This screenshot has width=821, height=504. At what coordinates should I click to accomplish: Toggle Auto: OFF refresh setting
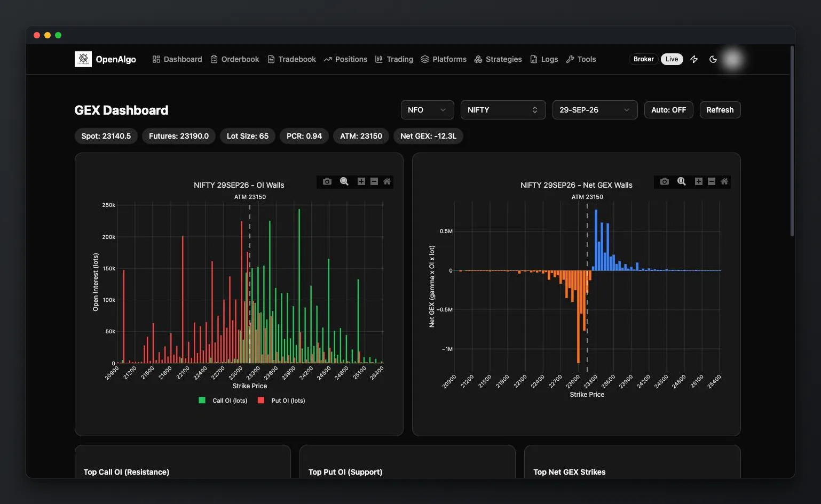click(x=669, y=110)
